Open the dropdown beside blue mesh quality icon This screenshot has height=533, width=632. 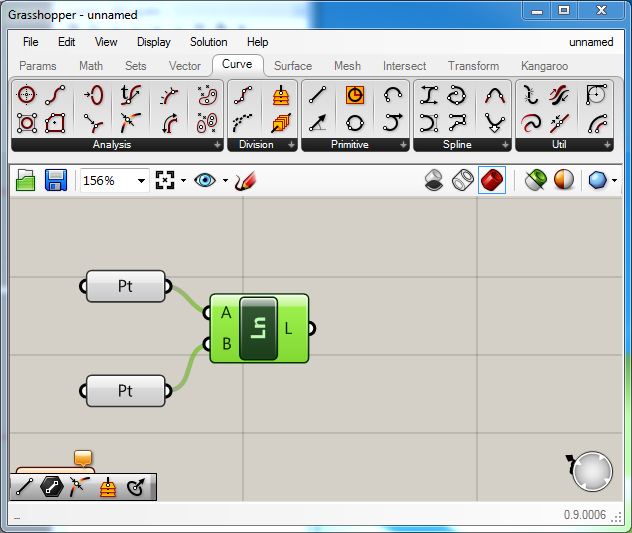pyautogui.click(x=615, y=180)
